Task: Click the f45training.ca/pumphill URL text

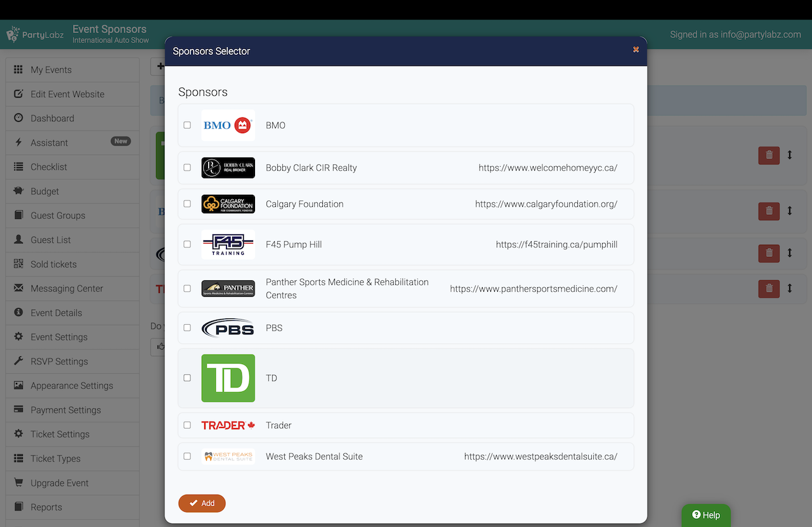Action: click(x=557, y=245)
